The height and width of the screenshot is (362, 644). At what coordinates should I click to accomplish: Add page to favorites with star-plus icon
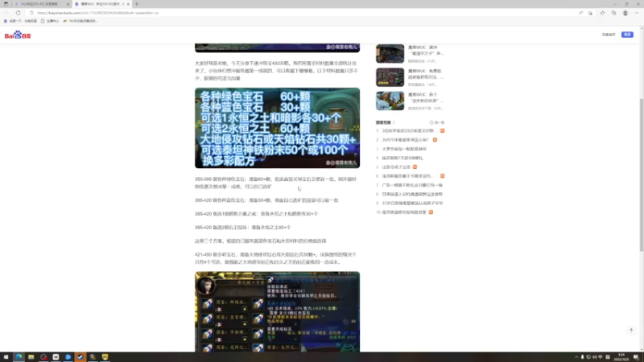point(590,13)
